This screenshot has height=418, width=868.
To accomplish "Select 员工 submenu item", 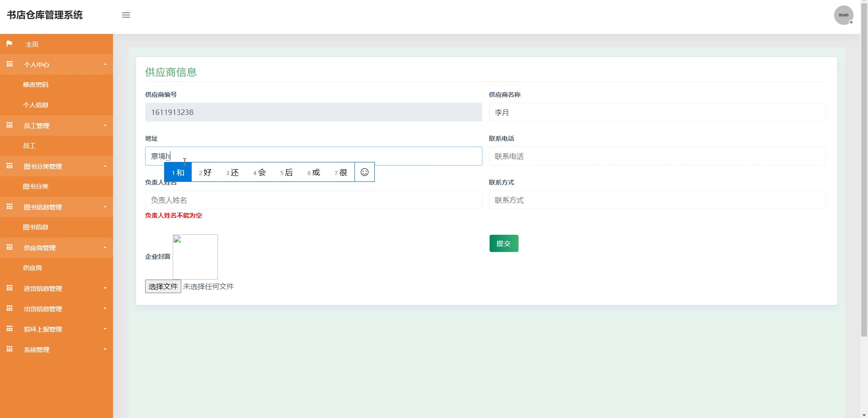I will pos(30,145).
